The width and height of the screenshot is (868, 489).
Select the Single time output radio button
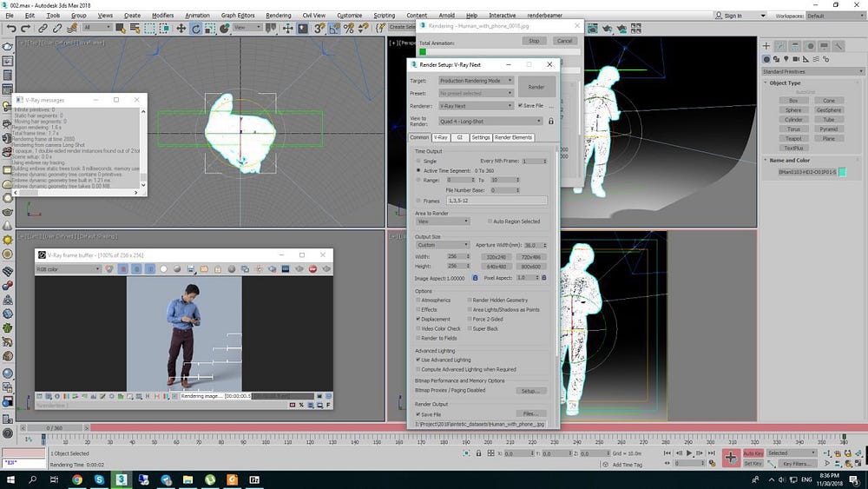coord(418,161)
